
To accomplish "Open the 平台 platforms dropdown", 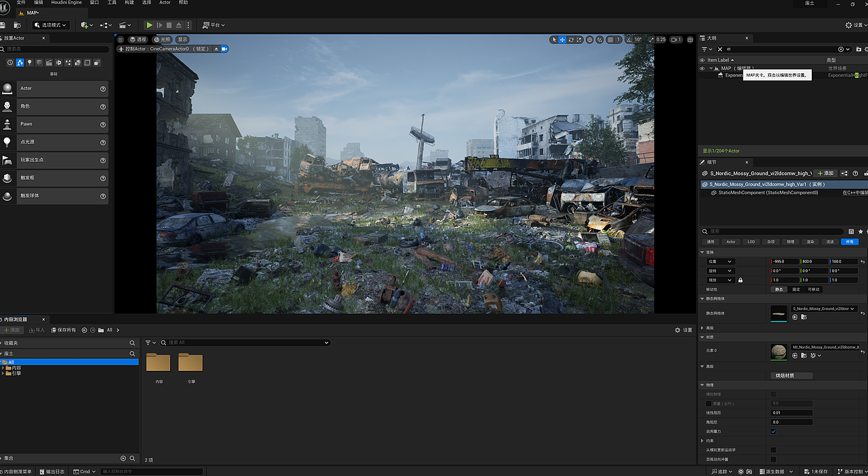I will coord(214,25).
